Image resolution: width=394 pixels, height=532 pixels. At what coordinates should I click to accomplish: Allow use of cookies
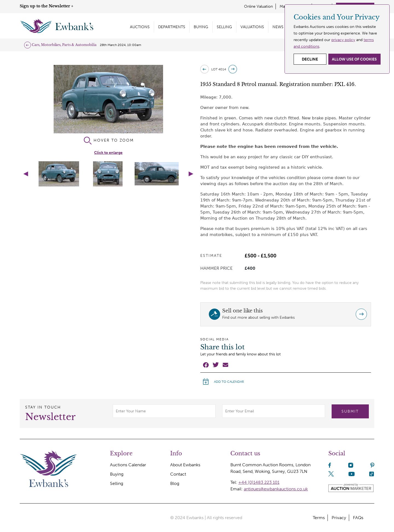pyautogui.click(x=354, y=59)
